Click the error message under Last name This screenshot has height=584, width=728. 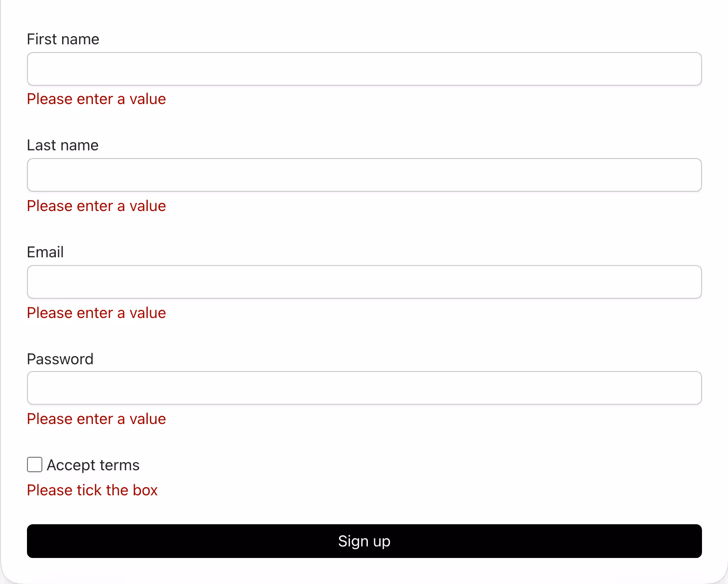[x=96, y=206]
